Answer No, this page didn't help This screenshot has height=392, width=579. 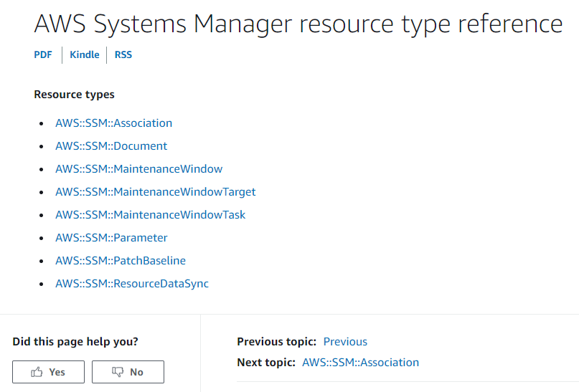point(128,372)
